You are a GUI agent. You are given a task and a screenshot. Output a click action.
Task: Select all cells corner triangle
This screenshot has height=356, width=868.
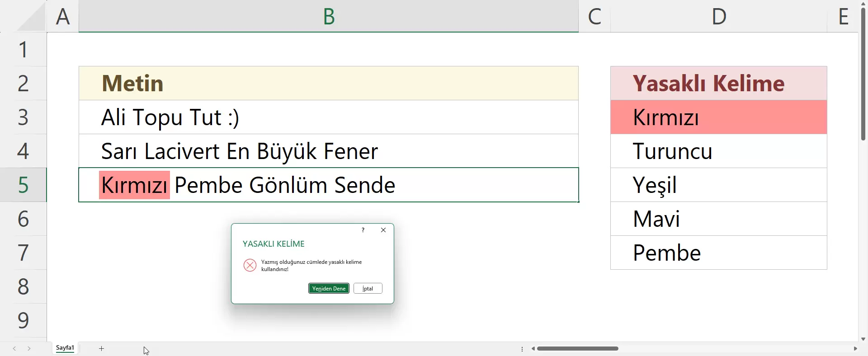[31, 17]
